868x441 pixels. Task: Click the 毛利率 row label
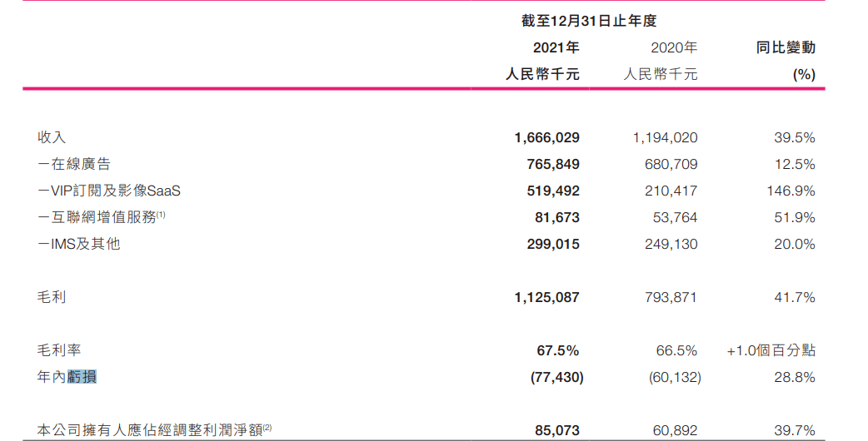click(59, 350)
